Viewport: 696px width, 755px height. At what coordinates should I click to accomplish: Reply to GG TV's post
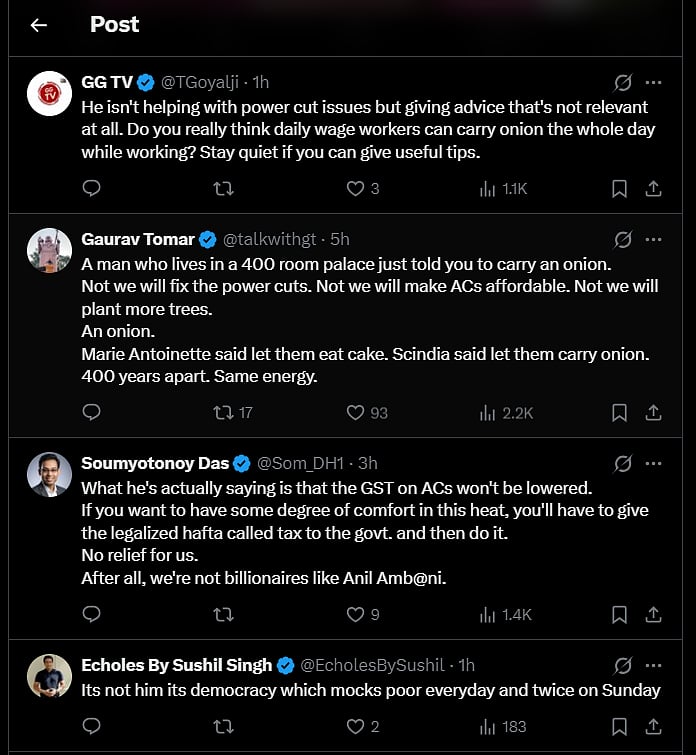click(x=91, y=188)
